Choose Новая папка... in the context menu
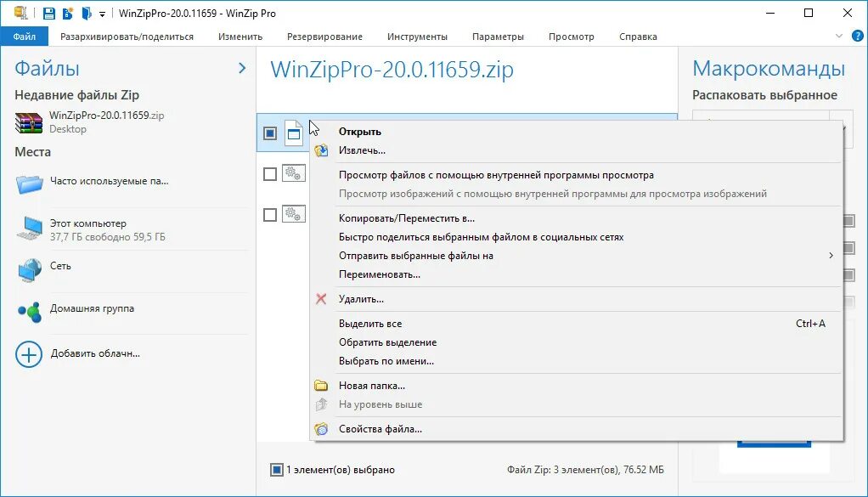868x497 pixels. 576,385
